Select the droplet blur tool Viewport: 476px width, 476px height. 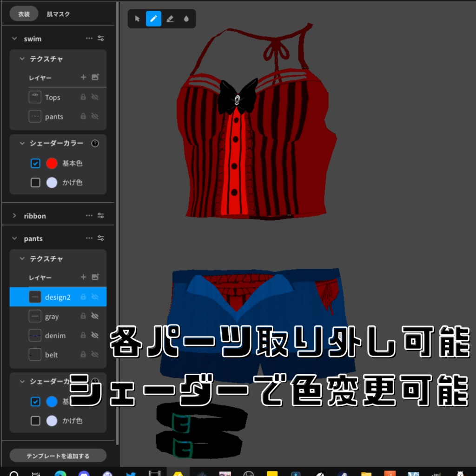(186, 19)
